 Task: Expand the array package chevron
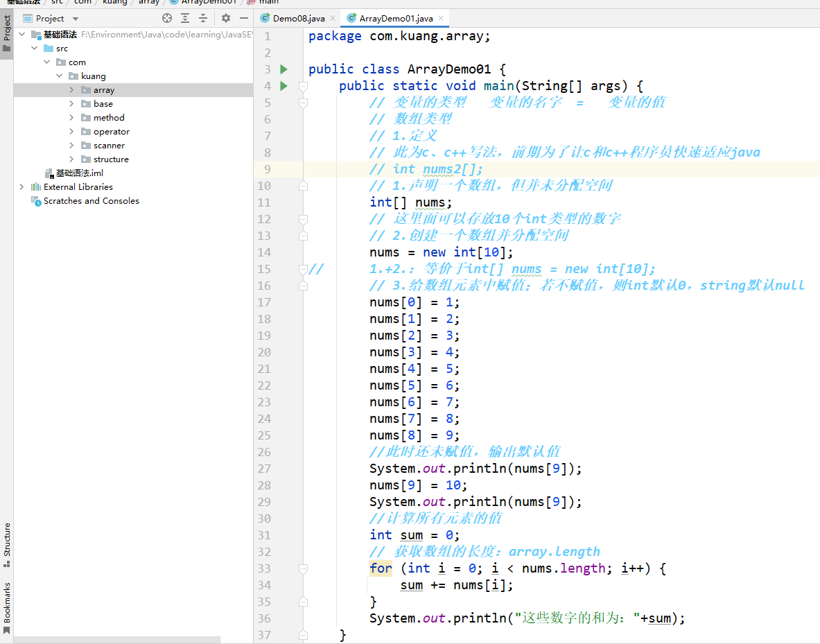click(71, 90)
